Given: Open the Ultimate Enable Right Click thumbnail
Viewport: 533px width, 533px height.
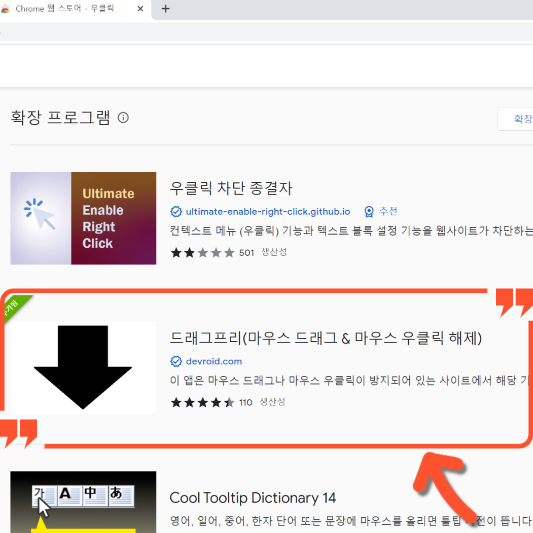Looking at the screenshot, I should pos(83,218).
